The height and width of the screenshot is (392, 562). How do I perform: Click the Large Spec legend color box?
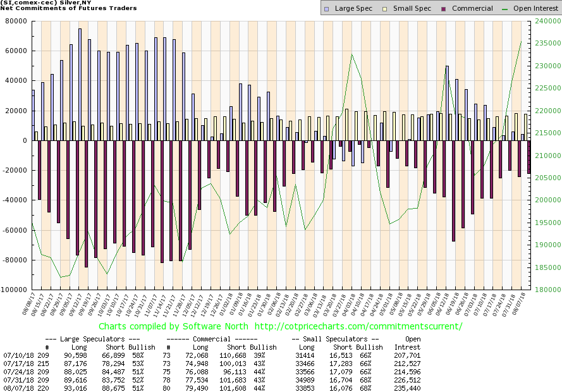[x=326, y=9]
